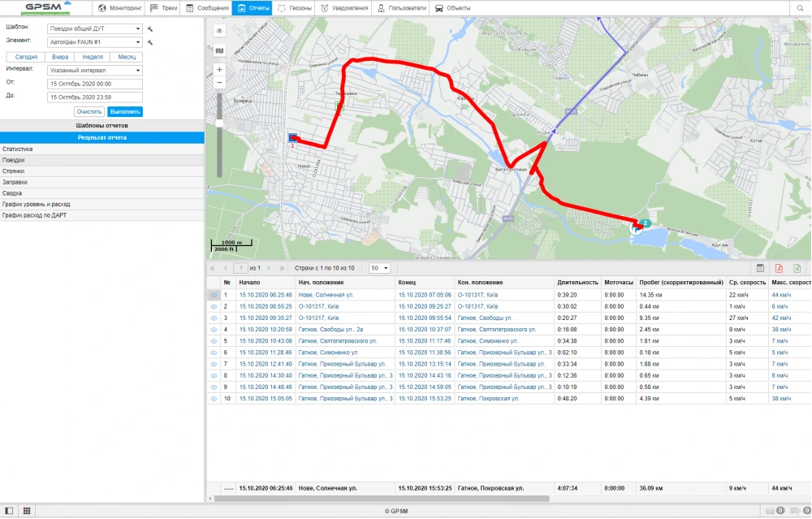Click the apps grid icon in bottom bar
Screen dimensions: 812x519
[x=27, y=511]
